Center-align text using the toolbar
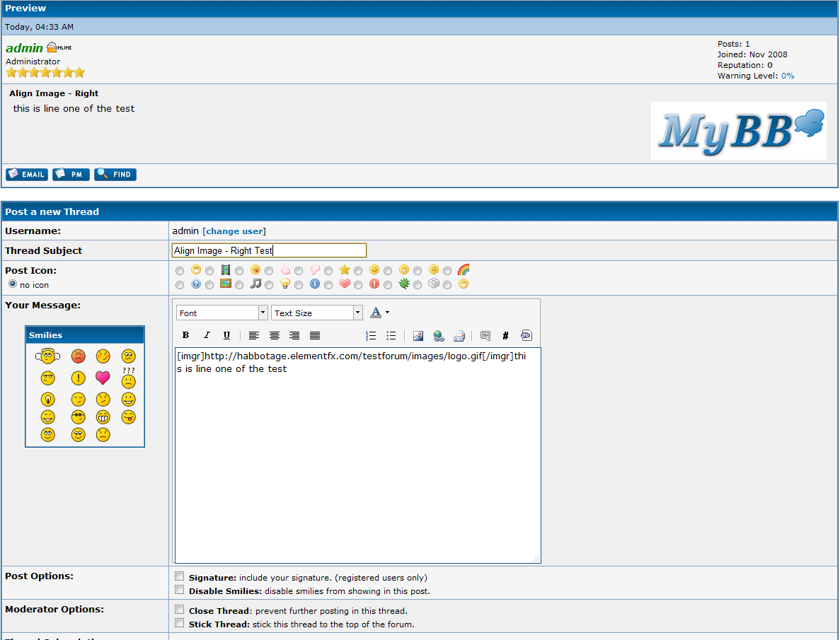This screenshot has width=840, height=640. point(275,336)
